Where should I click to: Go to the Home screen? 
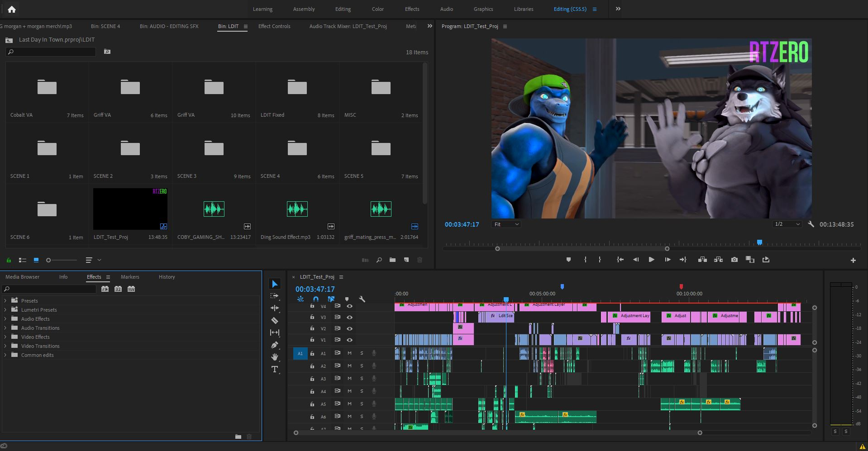[12, 9]
